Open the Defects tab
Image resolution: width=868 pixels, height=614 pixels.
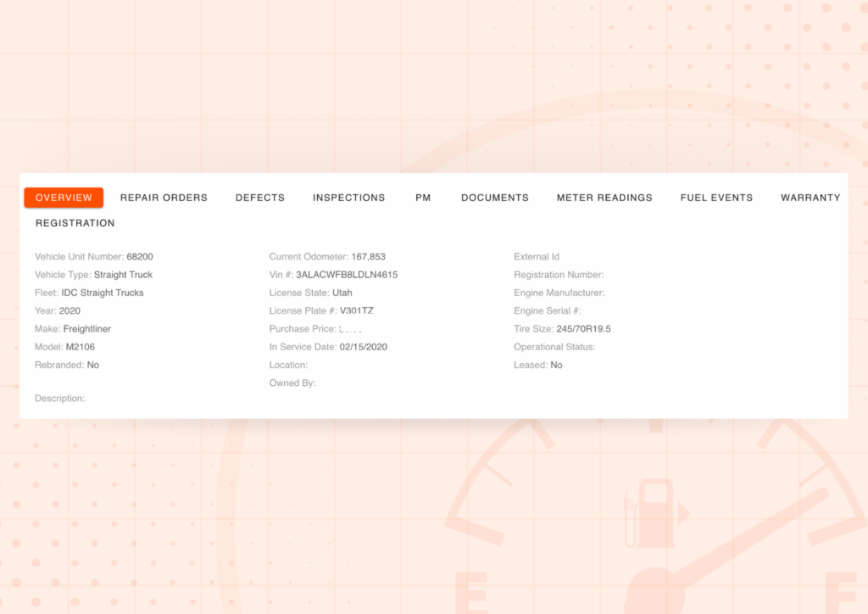click(259, 198)
